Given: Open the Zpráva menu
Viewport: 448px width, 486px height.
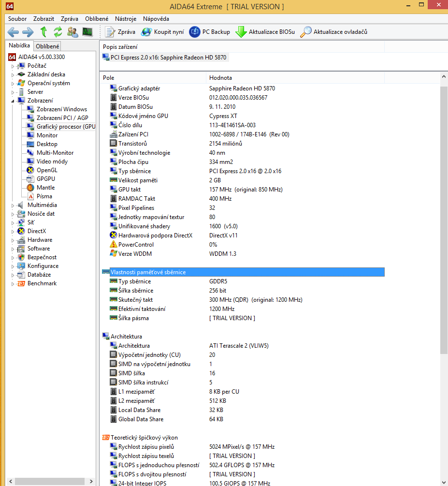Looking at the screenshot, I should [x=70, y=18].
